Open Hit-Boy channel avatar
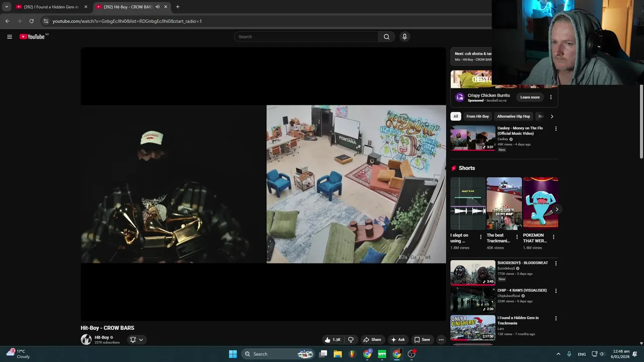Screen dimensions: 644x362 click(86, 339)
